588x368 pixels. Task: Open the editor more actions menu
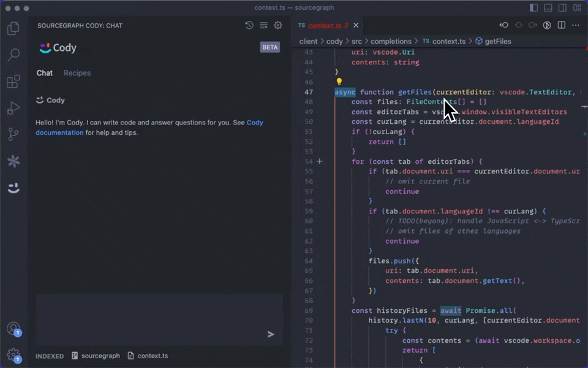[576, 25]
